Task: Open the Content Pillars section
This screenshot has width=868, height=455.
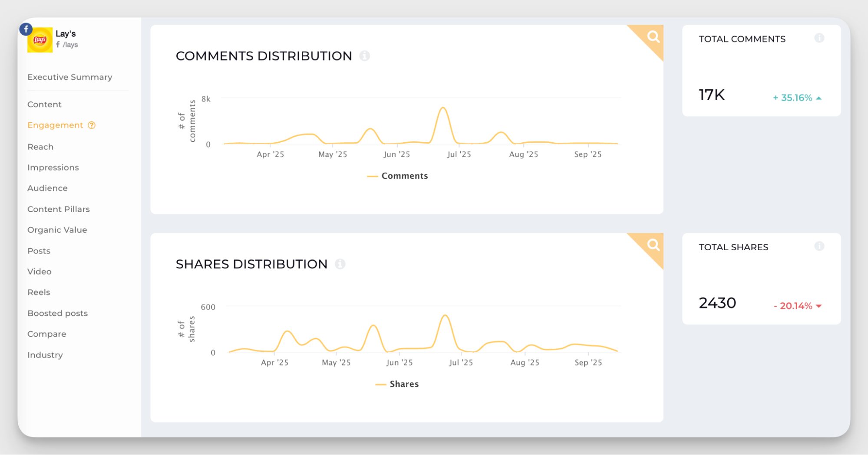Action: point(59,209)
